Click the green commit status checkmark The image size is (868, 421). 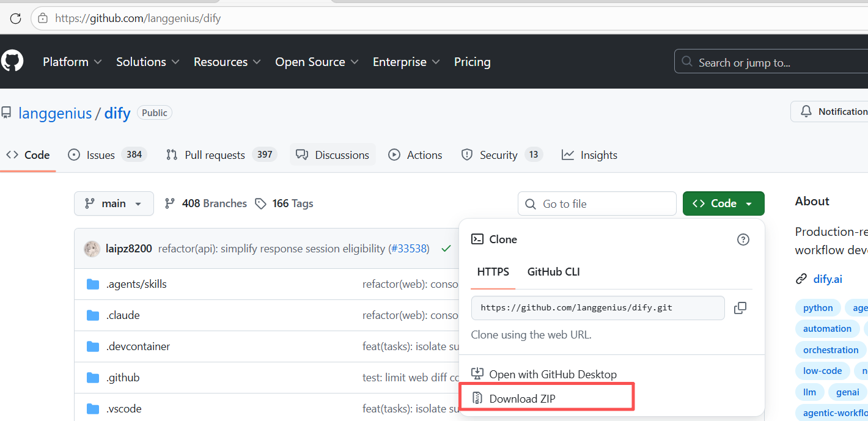click(446, 249)
